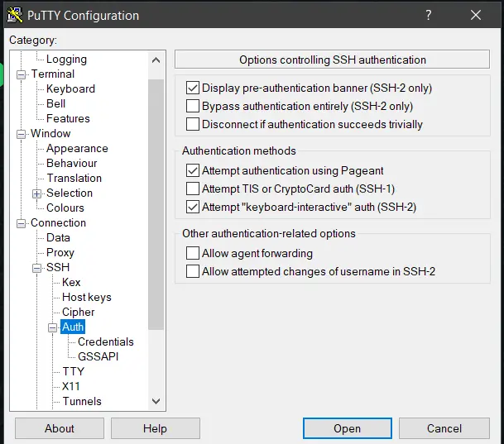Click the question mark help icon
The width and height of the screenshot is (504, 444).
[x=428, y=15]
